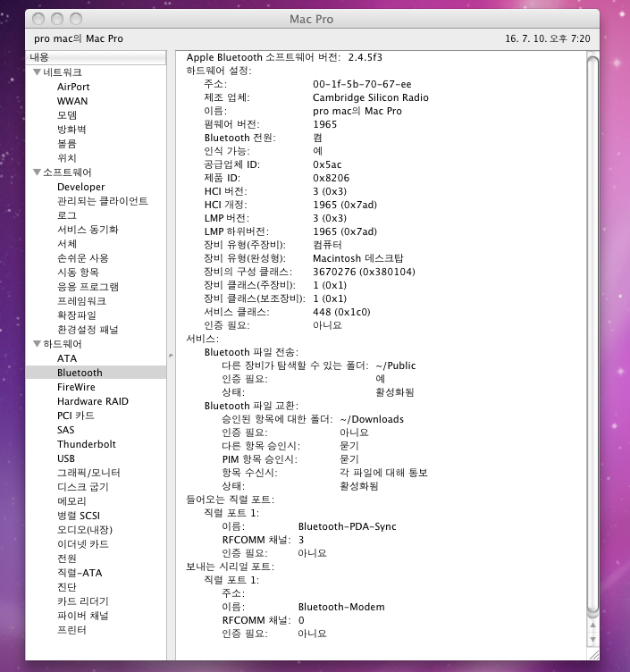Click the green zoom window button
This screenshot has width=630, height=672.
tap(75, 19)
